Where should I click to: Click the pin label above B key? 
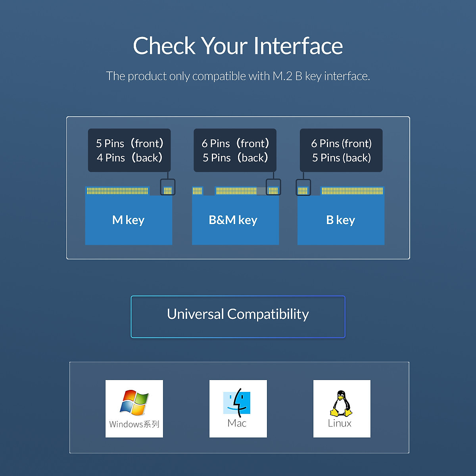[341, 150]
